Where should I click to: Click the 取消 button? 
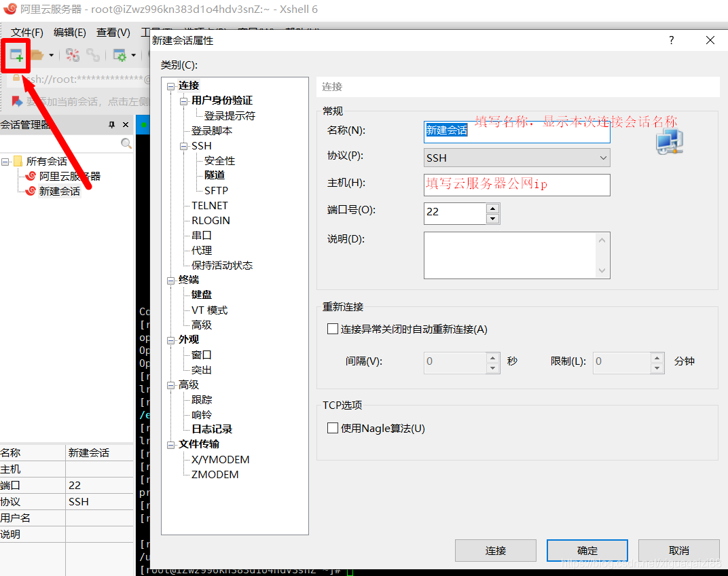[679, 550]
